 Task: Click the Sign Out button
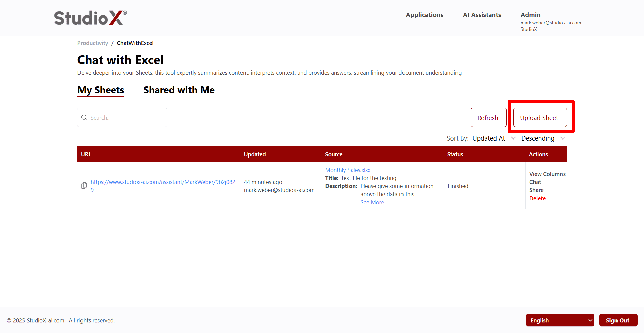618,320
